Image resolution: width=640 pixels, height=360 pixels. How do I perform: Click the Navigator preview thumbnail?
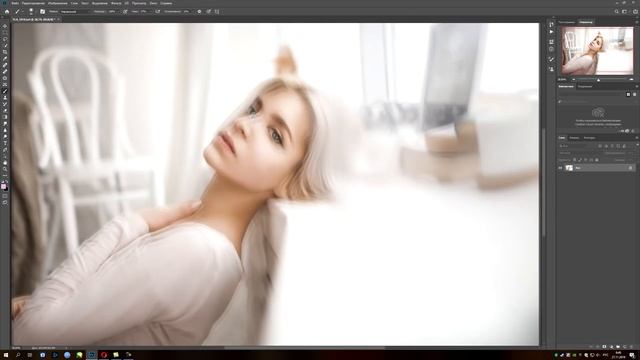[598, 51]
